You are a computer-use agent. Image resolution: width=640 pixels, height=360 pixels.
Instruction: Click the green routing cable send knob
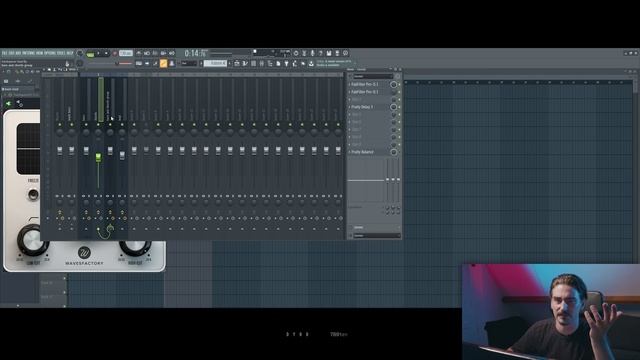coord(110,228)
